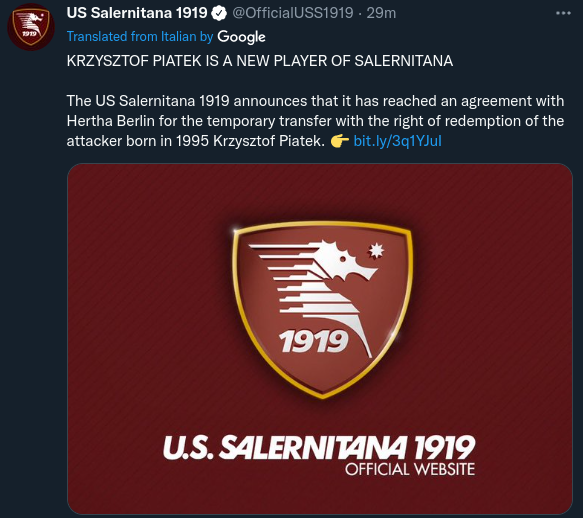Screen dimensions: 583x518
Task: Click the U.S. SALERNITANA 1919 wordmark
Action: (319, 447)
